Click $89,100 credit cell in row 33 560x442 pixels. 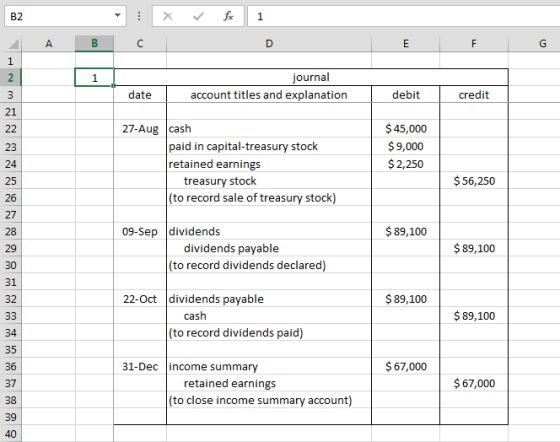tap(474, 316)
